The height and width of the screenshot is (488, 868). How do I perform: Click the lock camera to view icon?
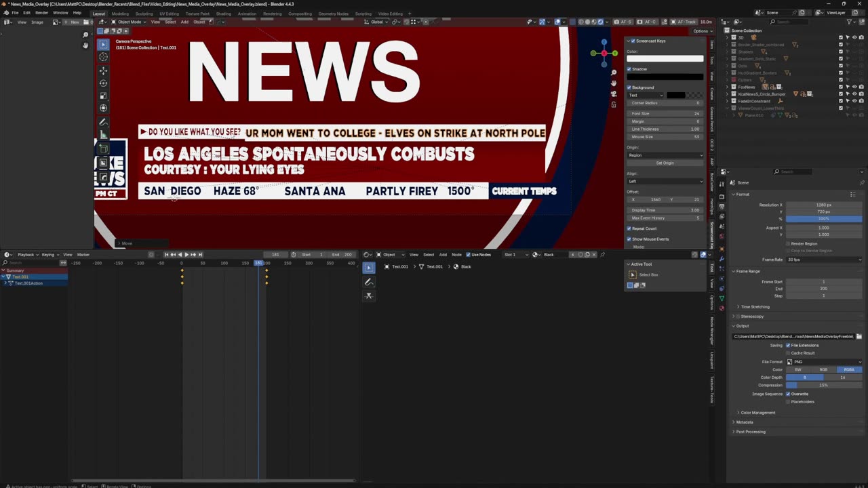pos(614,104)
